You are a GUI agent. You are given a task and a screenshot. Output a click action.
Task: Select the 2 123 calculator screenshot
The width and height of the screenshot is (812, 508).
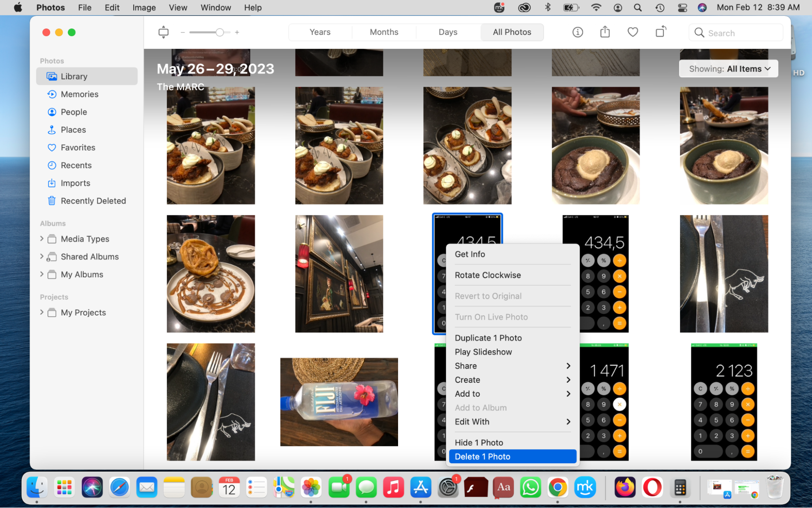[x=724, y=402]
